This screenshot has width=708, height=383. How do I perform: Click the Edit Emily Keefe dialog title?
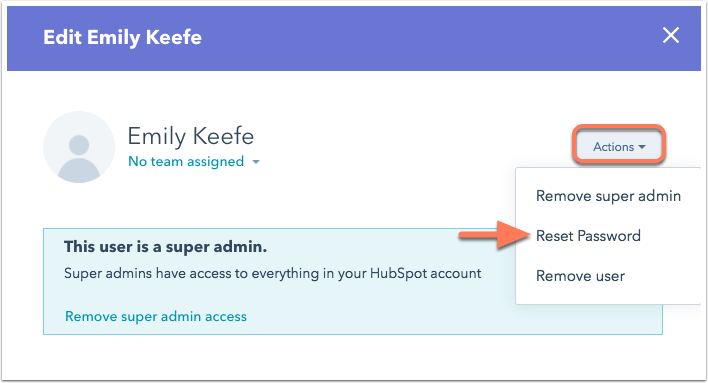122,37
